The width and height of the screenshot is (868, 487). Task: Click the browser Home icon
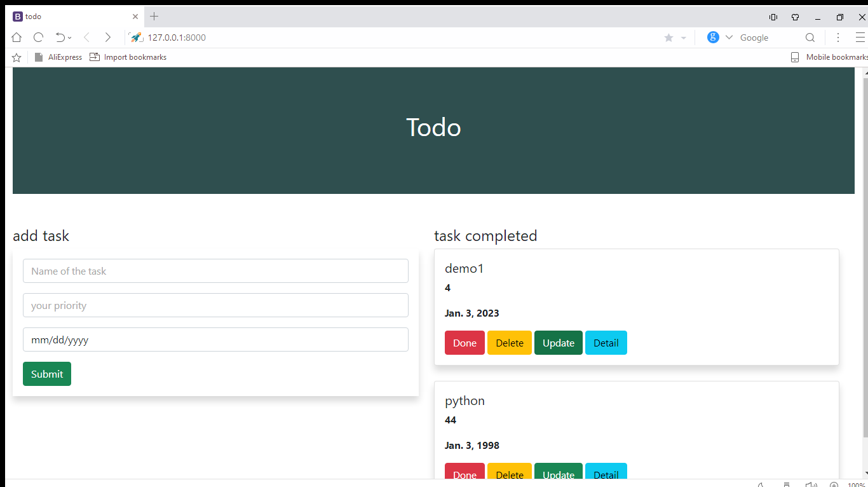[x=17, y=38]
